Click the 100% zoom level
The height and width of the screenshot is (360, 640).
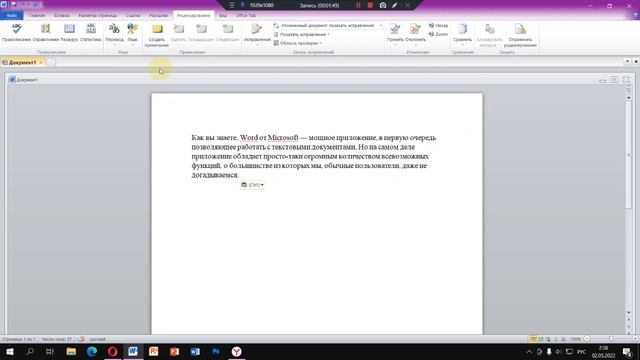click(576, 339)
